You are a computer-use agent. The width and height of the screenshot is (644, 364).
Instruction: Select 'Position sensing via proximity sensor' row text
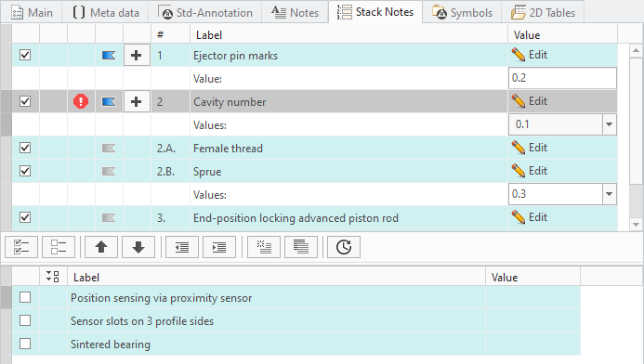(161, 298)
